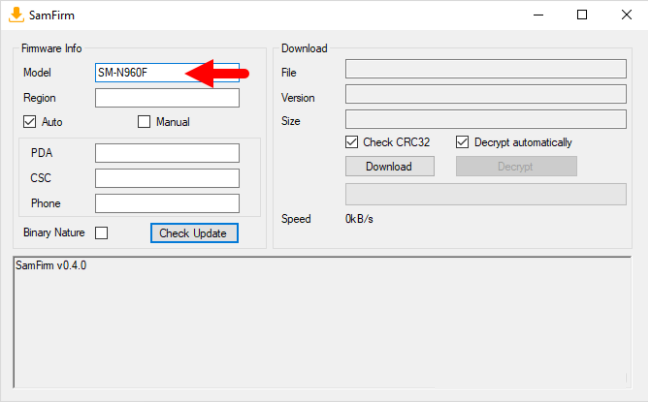The image size is (648, 402).
Task: Click the Download button
Action: click(390, 166)
